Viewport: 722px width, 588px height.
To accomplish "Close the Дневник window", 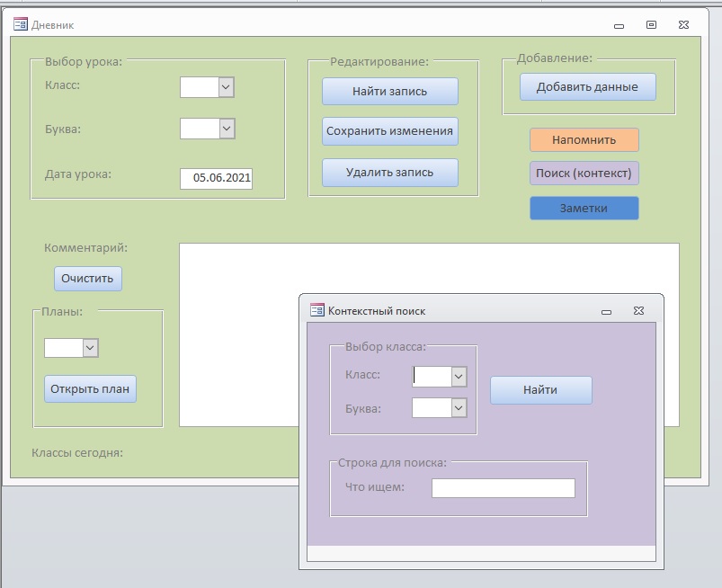I will click(x=683, y=25).
